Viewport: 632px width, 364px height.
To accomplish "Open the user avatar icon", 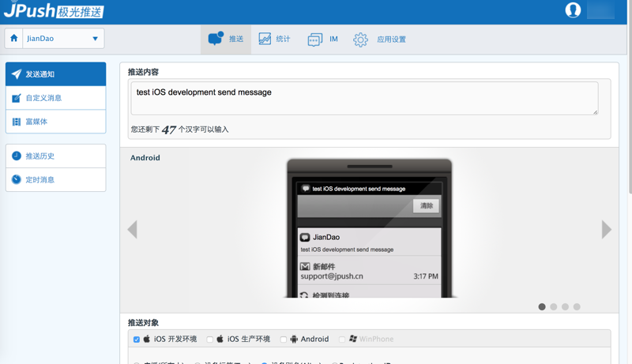I will pos(573,10).
